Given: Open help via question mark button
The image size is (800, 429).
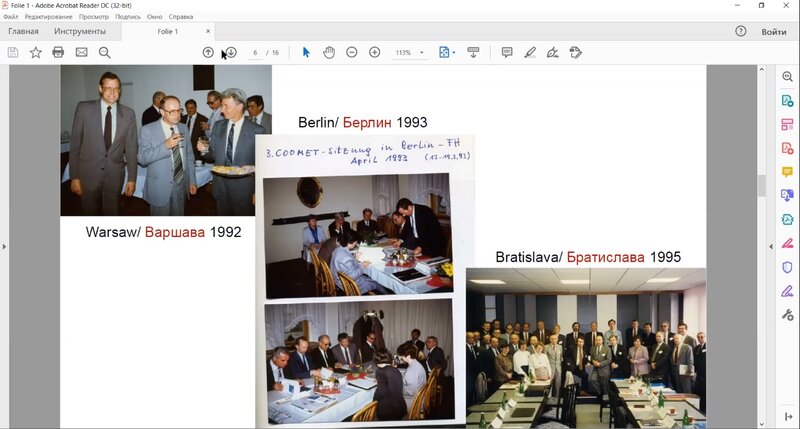Looking at the screenshot, I should pos(741,32).
